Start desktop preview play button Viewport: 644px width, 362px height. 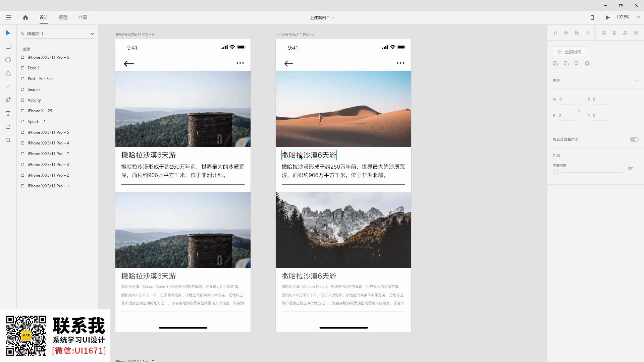click(607, 17)
